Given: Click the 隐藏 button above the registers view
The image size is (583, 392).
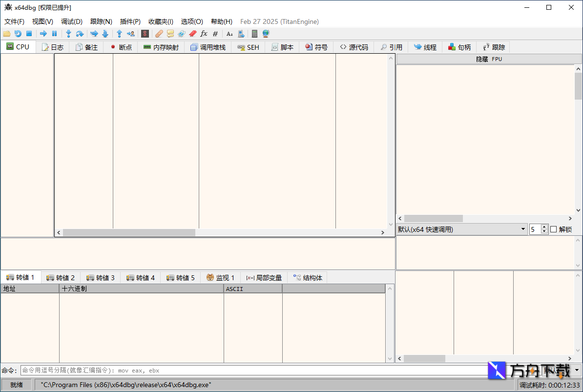Looking at the screenshot, I should 481,59.
